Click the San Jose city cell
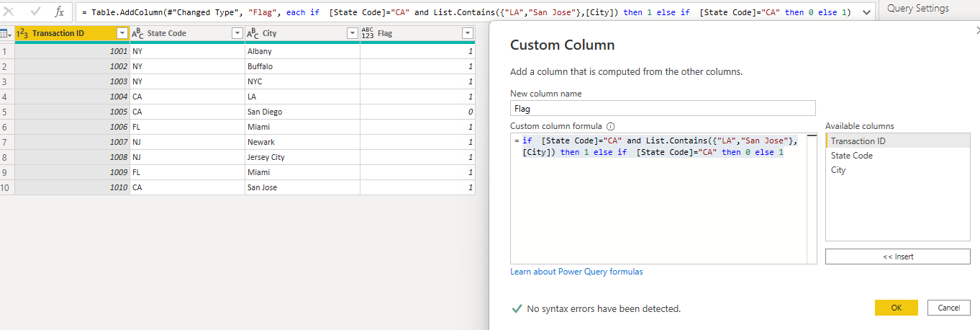 [302, 187]
